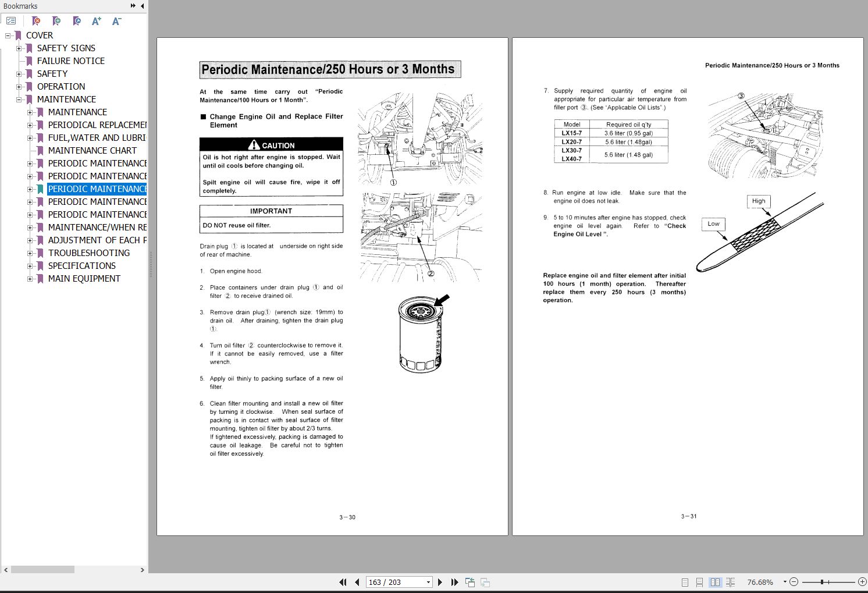Open the SAFETY SIGNS bookmark

click(66, 48)
